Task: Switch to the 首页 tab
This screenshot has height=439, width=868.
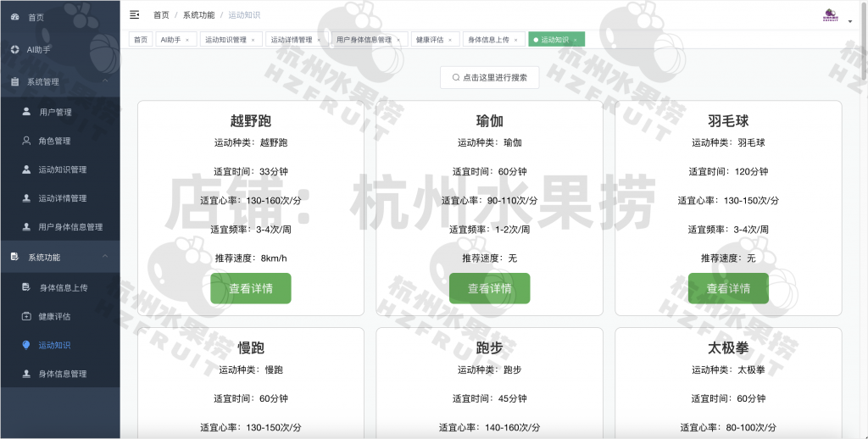Action: tap(142, 39)
